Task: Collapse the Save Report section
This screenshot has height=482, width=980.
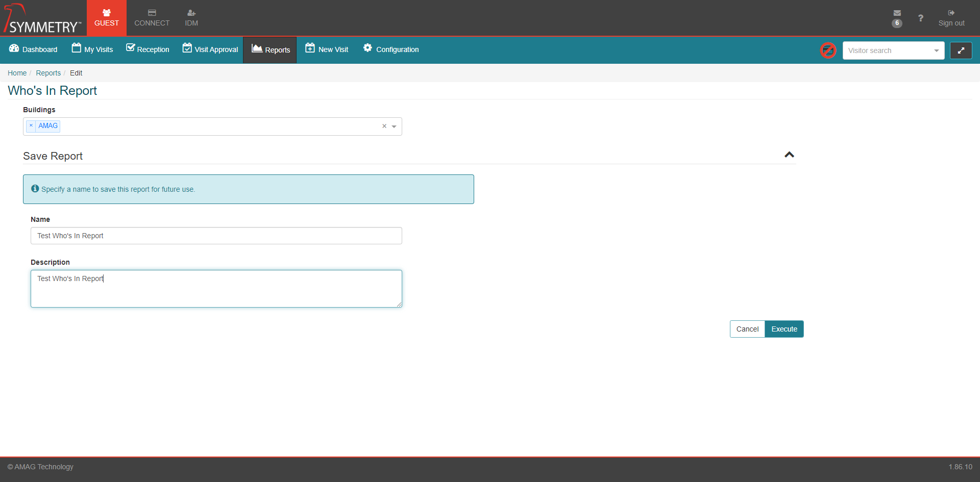Action: [x=789, y=155]
